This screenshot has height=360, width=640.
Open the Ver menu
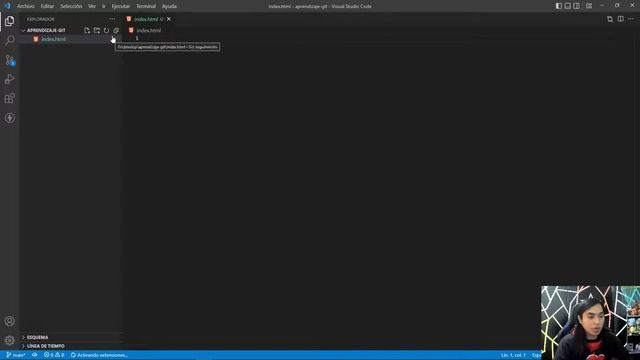pyautogui.click(x=92, y=6)
